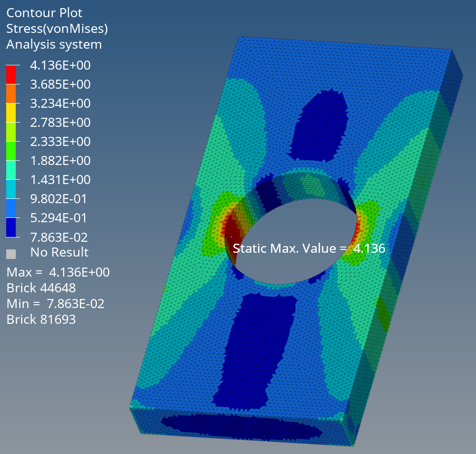Click the 'Min = 7.863E-02' text

coord(55,304)
